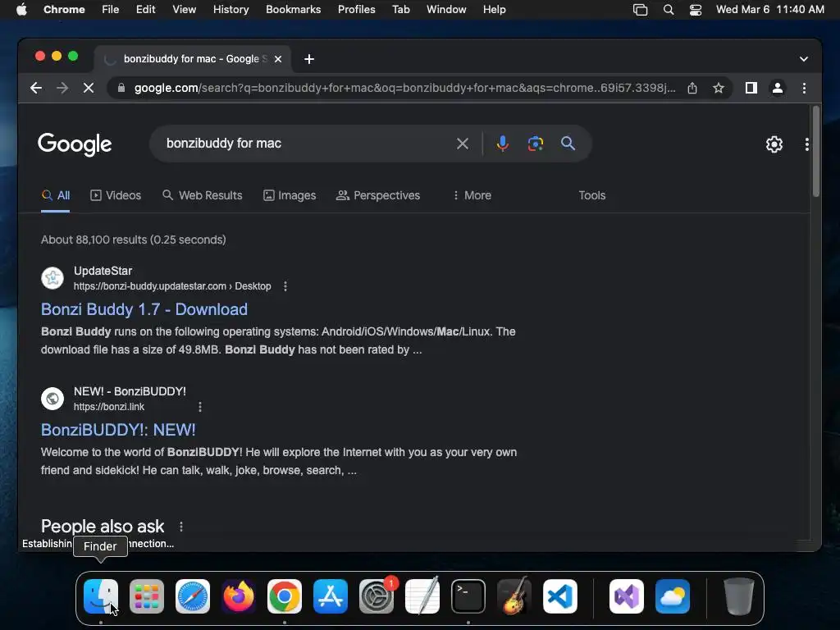Viewport: 840px width, 630px height.
Task: Submit search with the magnifier icon
Action: tap(568, 144)
